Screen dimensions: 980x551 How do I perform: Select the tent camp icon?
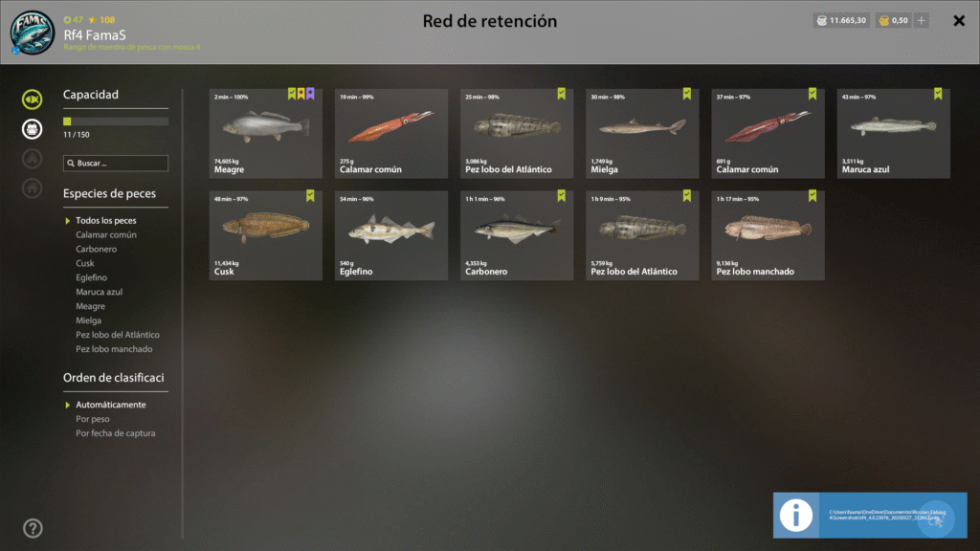(32, 159)
